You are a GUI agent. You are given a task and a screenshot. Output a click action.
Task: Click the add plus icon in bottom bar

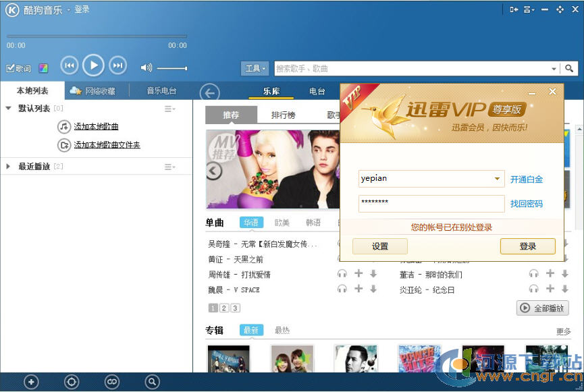coord(31,382)
